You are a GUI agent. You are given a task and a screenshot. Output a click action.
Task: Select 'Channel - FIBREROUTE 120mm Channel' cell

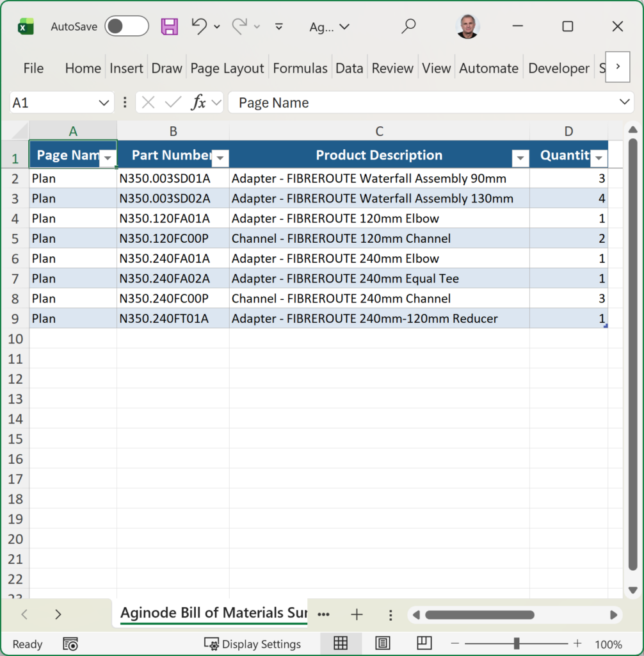(x=379, y=238)
